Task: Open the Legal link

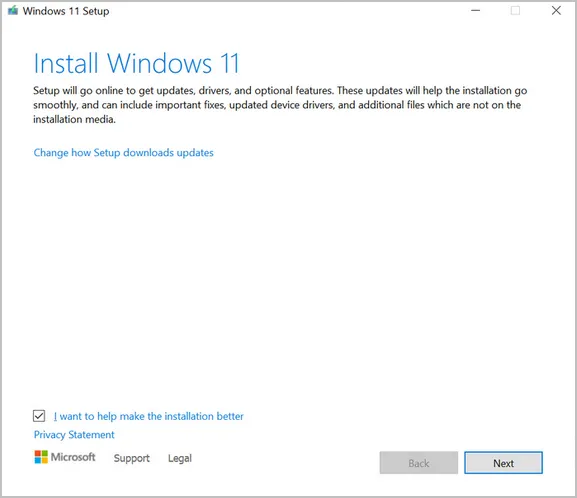Action: point(180,458)
